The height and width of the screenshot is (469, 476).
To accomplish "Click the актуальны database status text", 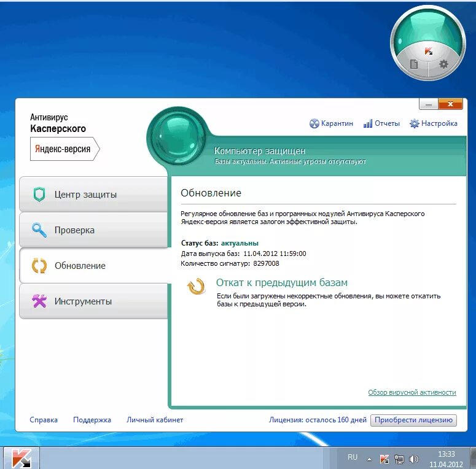I will pos(240,243).
